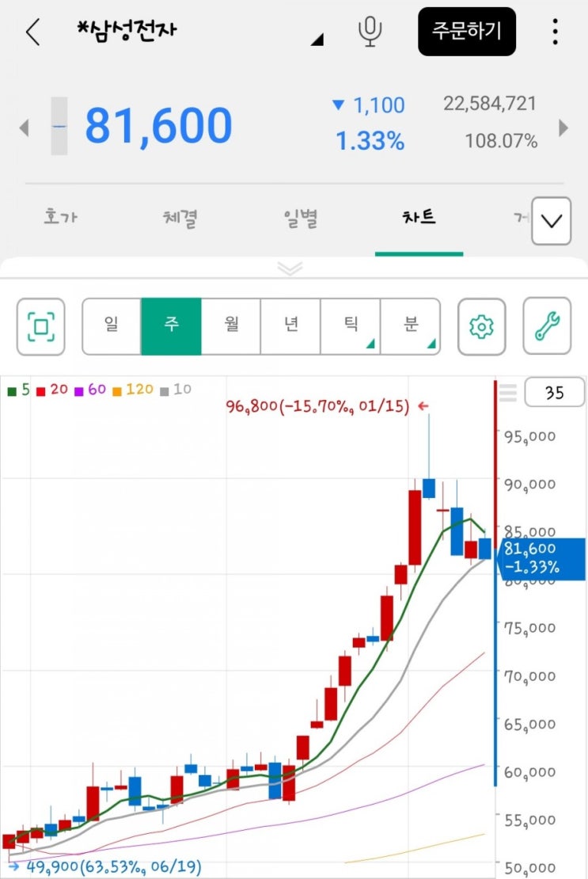Image resolution: width=588 pixels, height=879 pixels.
Task: Click the 75,000 axis label
Action: pyautogui.click(x=530, y=628)
